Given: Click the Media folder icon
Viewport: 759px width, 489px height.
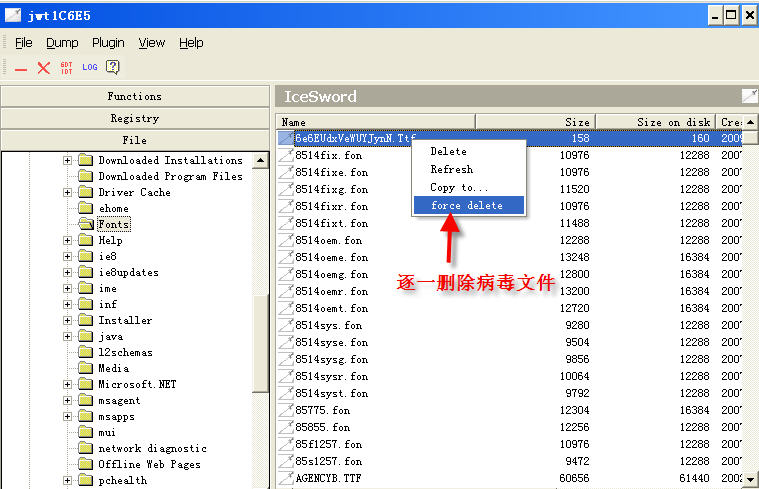Looking at the screenshot, I should (86, 368).
